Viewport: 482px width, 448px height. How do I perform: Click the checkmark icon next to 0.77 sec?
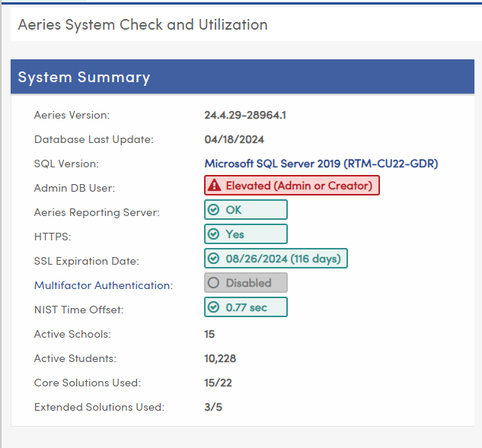[214, 307]
